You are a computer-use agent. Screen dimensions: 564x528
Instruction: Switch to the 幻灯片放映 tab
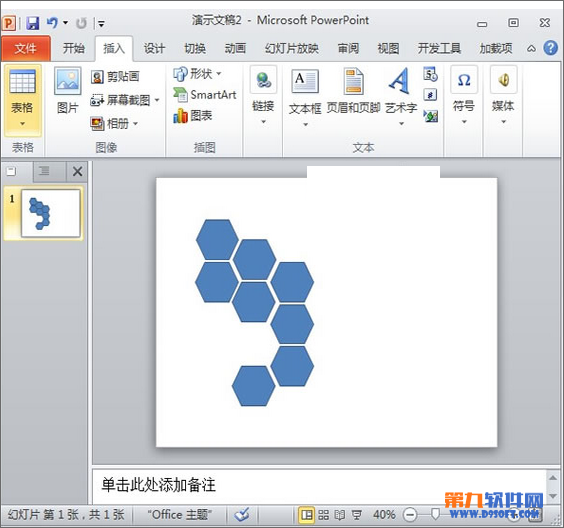coord(291,48)
